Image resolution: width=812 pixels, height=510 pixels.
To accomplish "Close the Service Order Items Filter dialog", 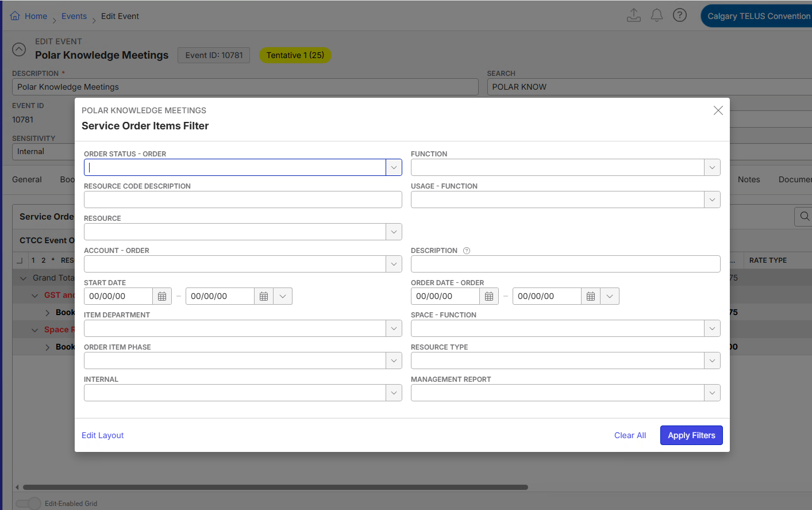I will coord(718,110).
